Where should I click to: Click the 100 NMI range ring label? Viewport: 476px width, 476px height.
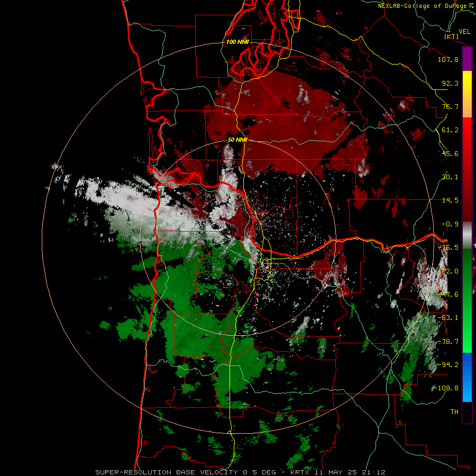[x=237, y=42]
